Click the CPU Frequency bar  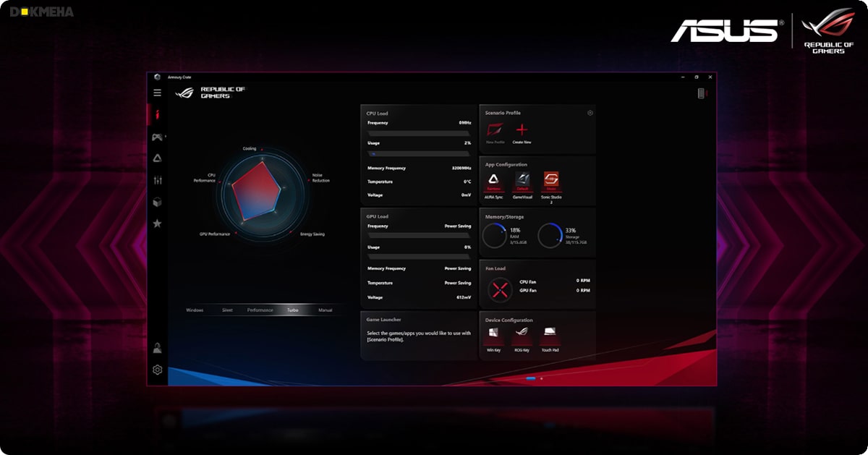click(419, 133)
